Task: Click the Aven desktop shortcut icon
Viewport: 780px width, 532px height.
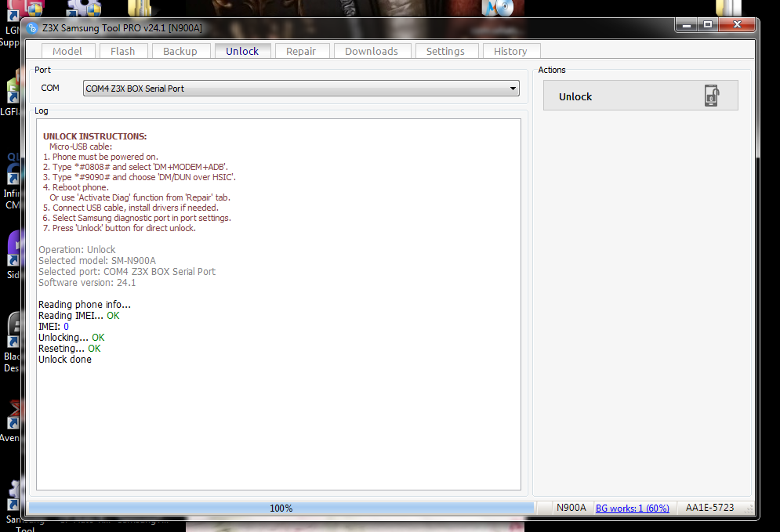Action: pos(13,415)
